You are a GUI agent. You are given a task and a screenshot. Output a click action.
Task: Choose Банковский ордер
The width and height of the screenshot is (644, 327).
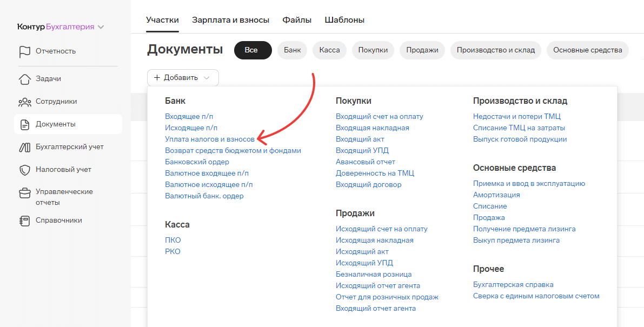point(197,162)
